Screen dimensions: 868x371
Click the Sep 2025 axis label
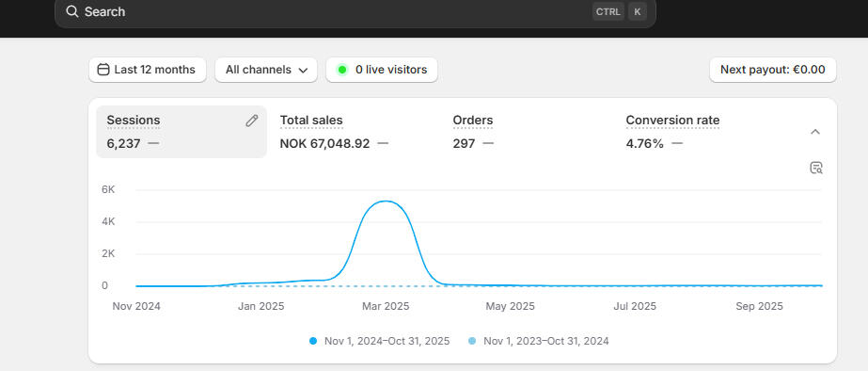tap(760, 307)
